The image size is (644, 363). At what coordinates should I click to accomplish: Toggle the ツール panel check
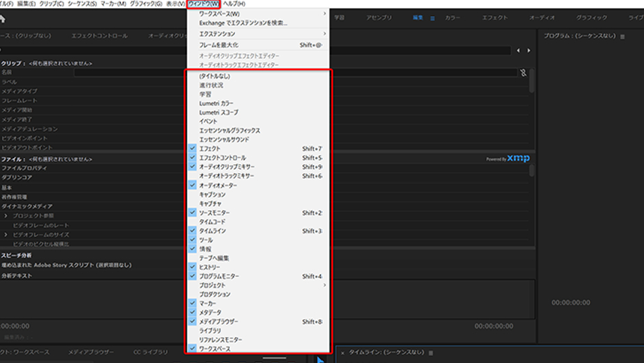pyautogui.click(x=193, y=240)
